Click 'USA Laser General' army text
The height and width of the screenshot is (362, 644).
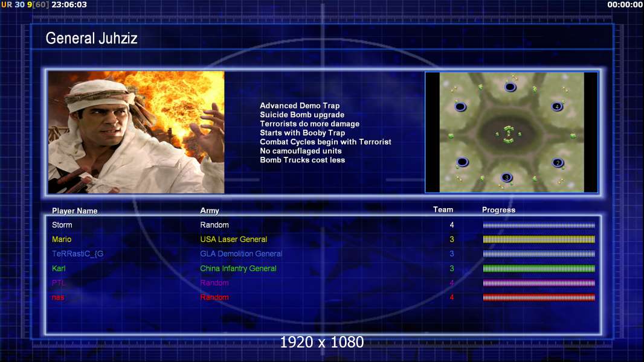[x=234, y=239]
